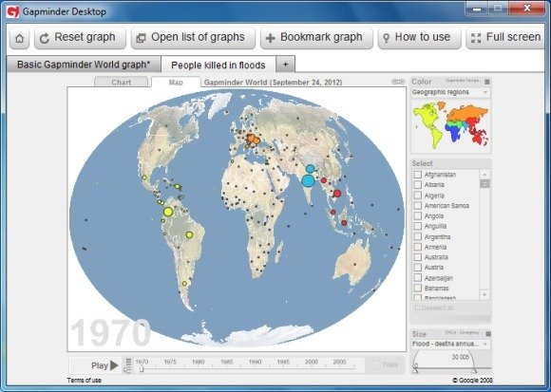Open the How to use help
The height and width of the screenshot is (392, 551).
[x=419, y=38]
